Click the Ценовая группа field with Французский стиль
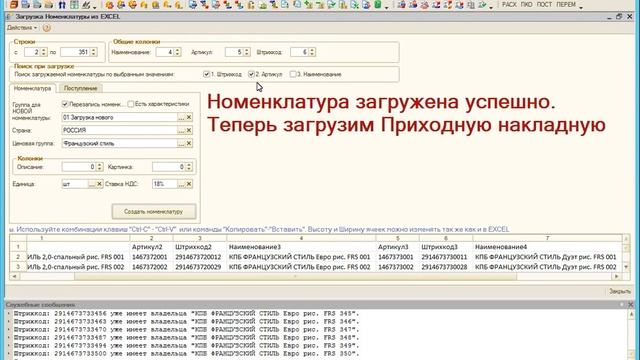 tap(119, 143)
